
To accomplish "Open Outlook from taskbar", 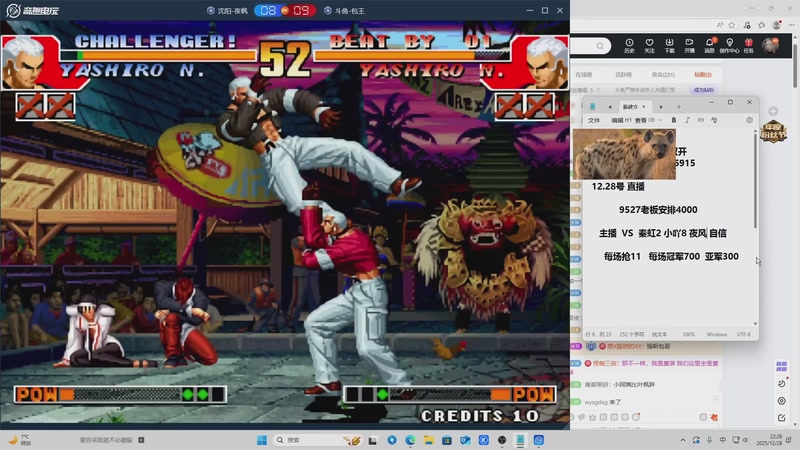I will click(x=465, y=440).
